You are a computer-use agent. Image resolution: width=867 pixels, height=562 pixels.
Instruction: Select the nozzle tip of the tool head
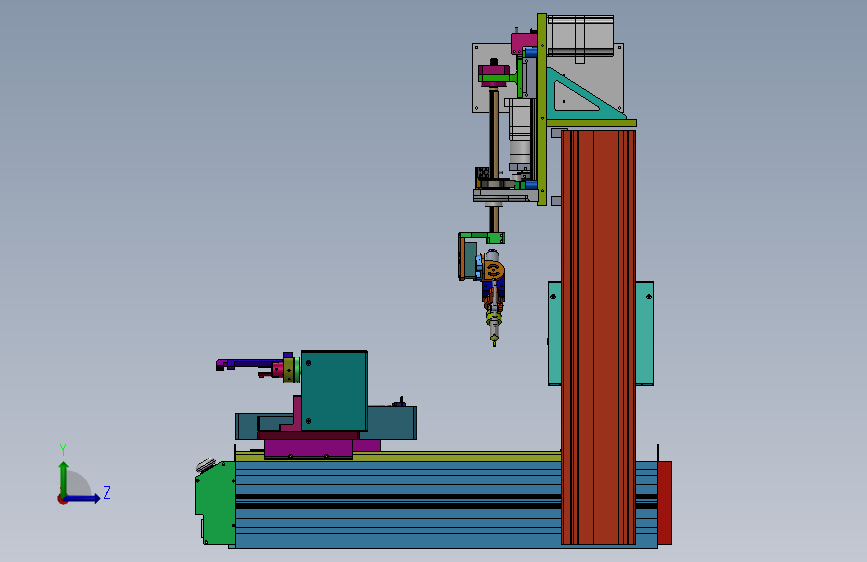point(494,342)
